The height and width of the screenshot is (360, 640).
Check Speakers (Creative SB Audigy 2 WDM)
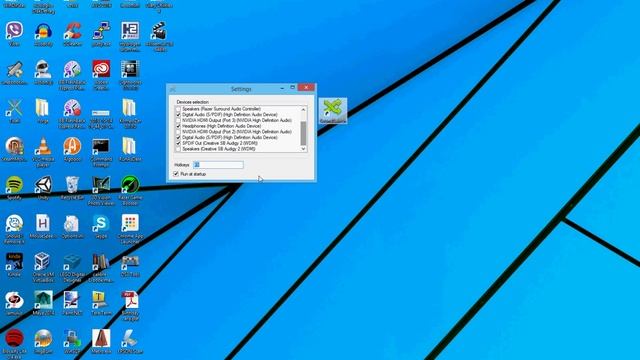pos(178,149)
